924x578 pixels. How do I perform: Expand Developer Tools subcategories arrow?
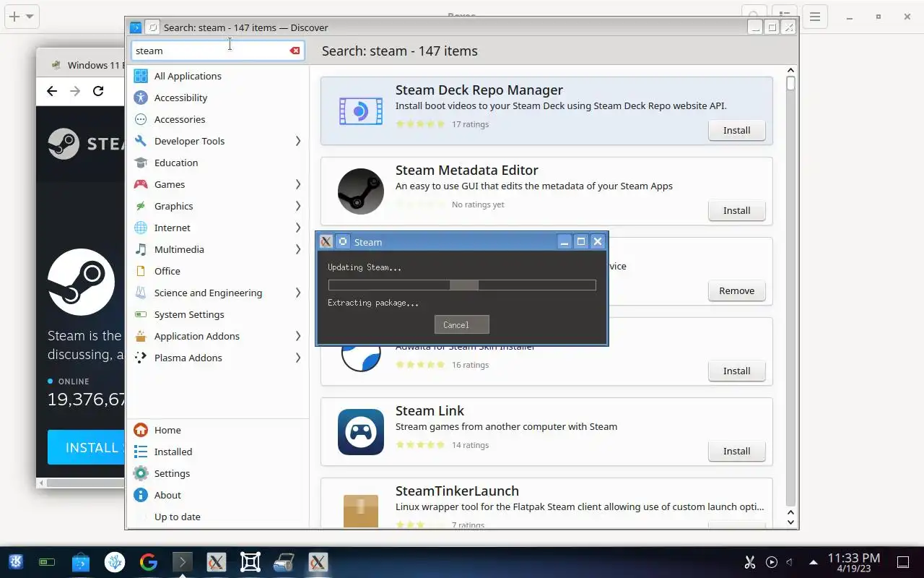pos(297,141)
